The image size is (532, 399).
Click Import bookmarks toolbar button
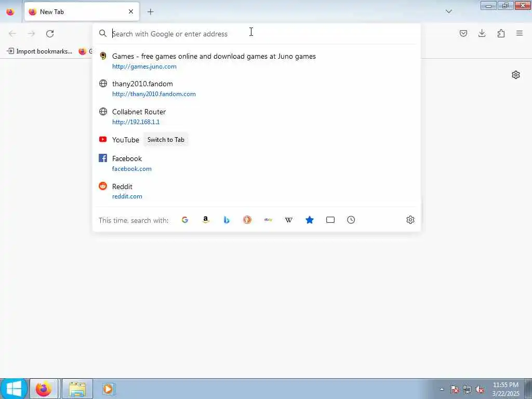point(39,51)
